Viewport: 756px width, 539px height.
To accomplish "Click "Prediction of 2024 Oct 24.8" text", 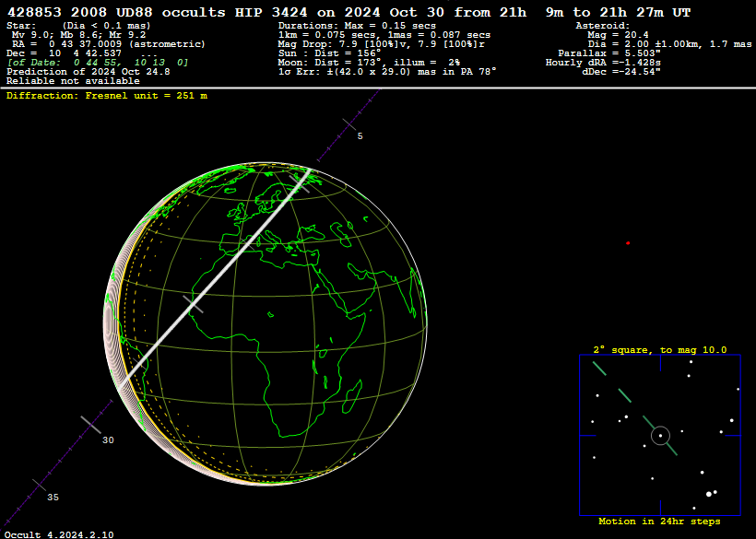I will coord(89,71).
